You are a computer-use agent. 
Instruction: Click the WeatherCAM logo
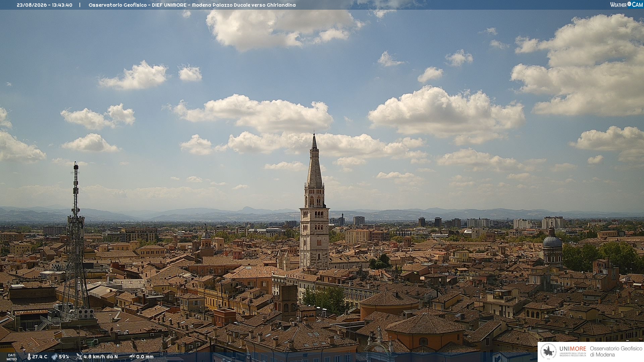[x=626, y=5]
